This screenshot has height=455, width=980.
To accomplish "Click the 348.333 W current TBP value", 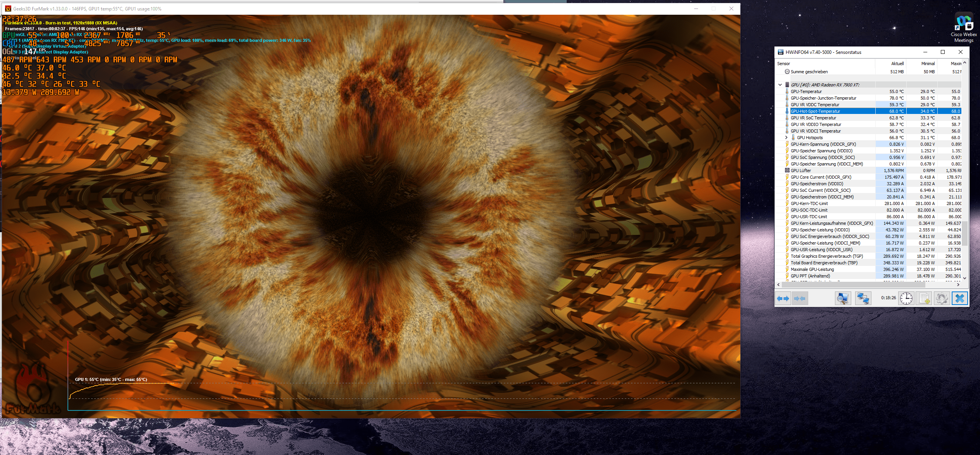I will (893, 263).
